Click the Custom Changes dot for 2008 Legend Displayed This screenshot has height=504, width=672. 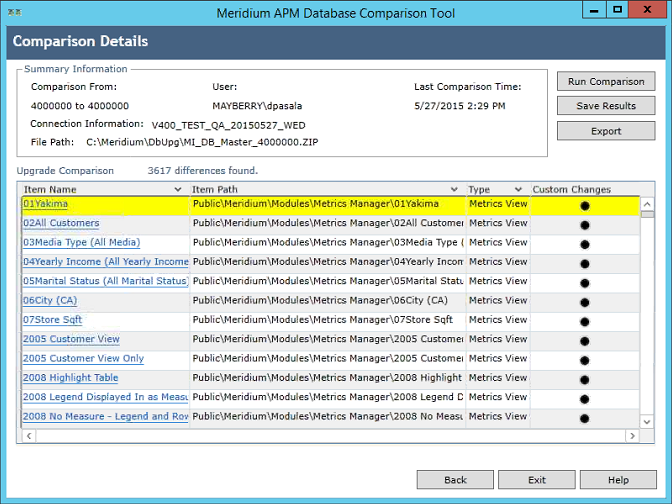click(x=585, y=399)
